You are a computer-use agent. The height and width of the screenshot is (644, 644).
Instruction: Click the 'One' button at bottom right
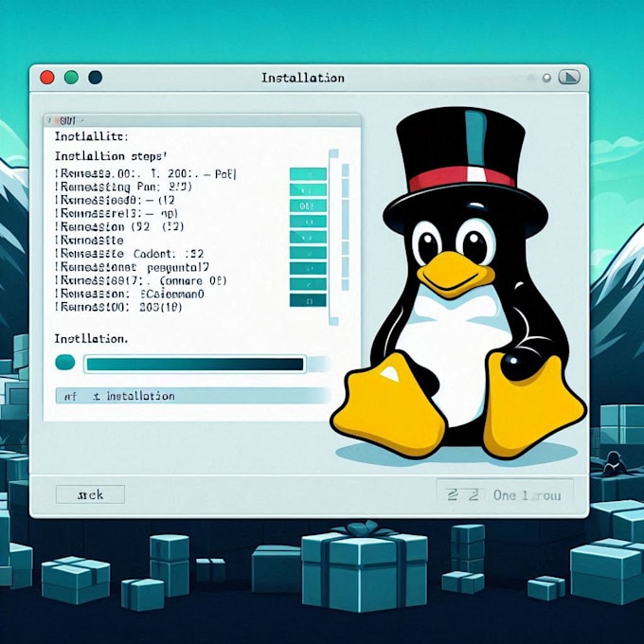tap(505, 495)
